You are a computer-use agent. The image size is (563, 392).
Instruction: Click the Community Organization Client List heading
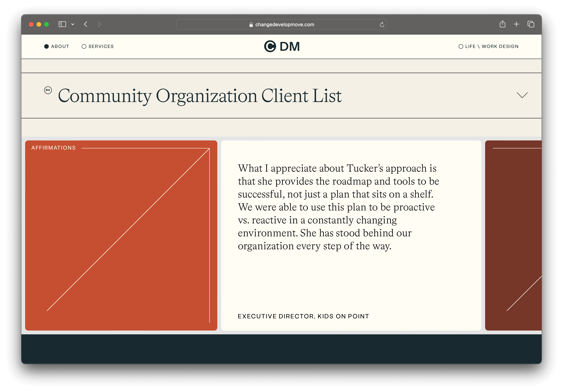pos(199,96)
